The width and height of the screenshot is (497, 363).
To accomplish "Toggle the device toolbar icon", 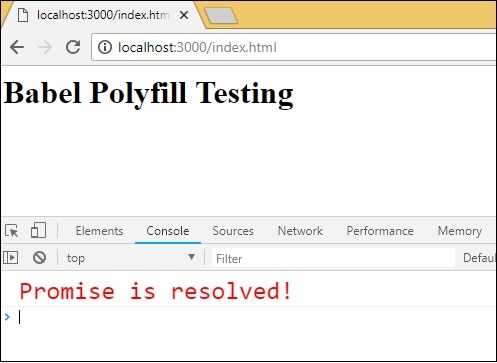I will (38, 230).
